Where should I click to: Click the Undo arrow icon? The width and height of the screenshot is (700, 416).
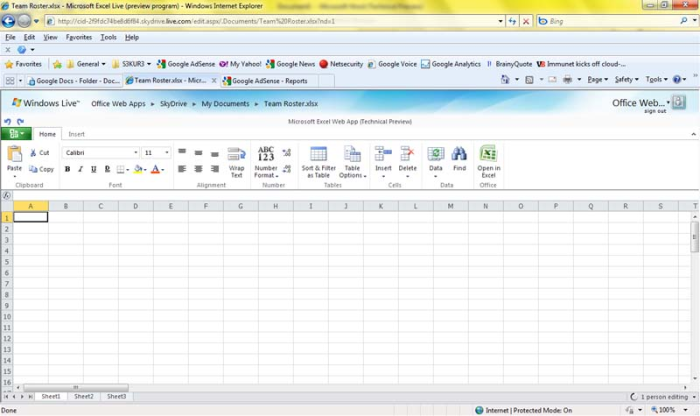[x=8, y=121]
